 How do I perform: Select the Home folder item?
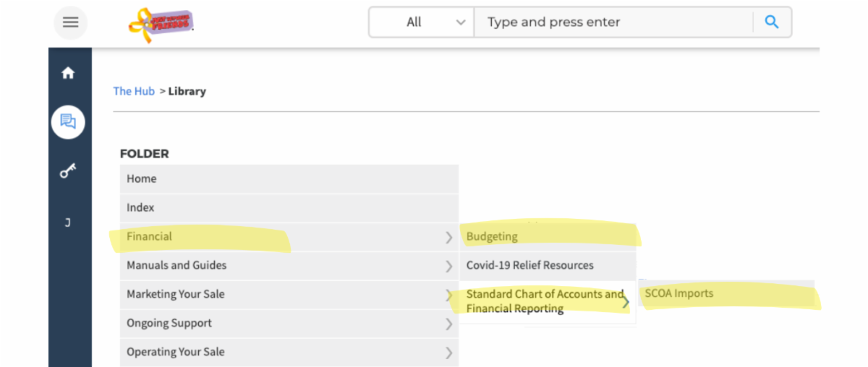pos(142,178)
